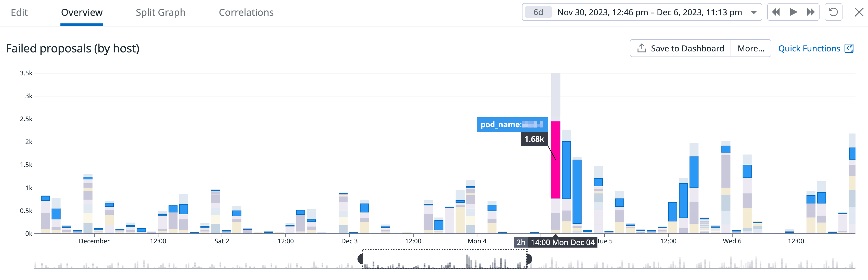The height and width of the screenshot is (280, 868).
Task: Click the left brush handle on the mini timeline
Action: point(361,259)
